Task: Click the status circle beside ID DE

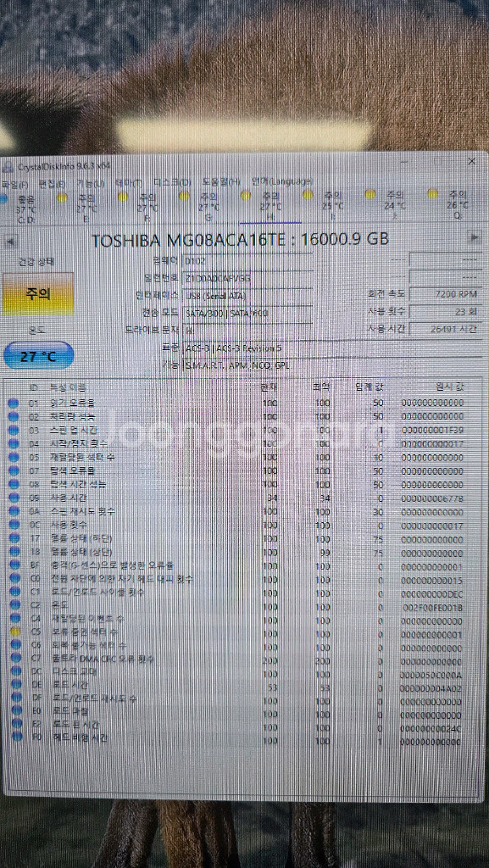Action: tap(16, 685)
